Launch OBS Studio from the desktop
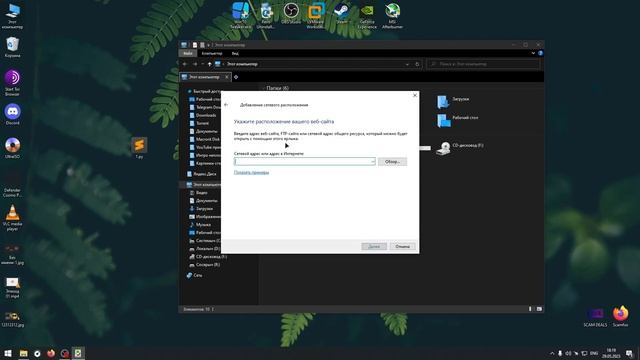 pos(291,13)
